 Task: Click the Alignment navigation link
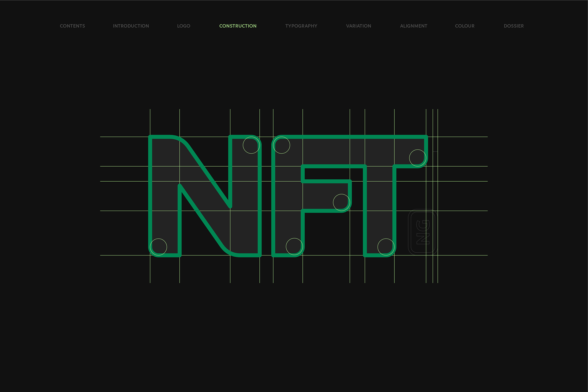[413, 26]
